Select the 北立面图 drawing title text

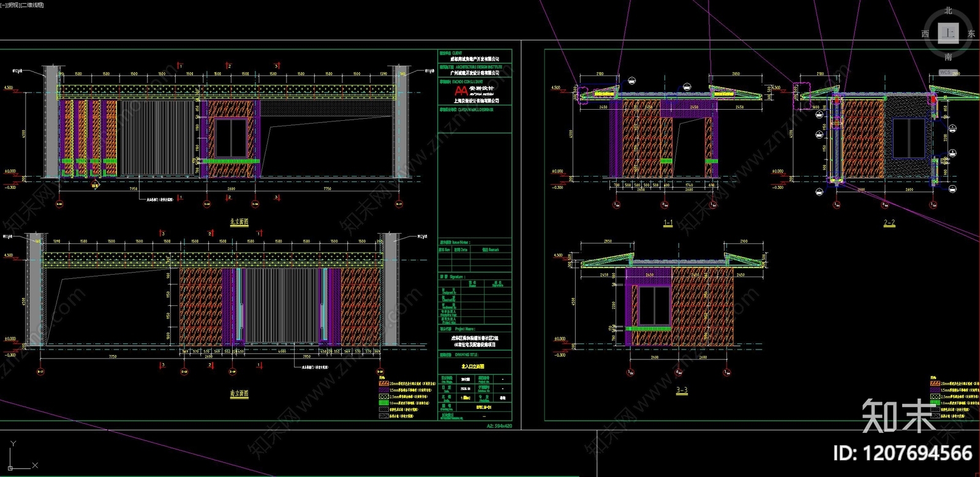(239, 221)
